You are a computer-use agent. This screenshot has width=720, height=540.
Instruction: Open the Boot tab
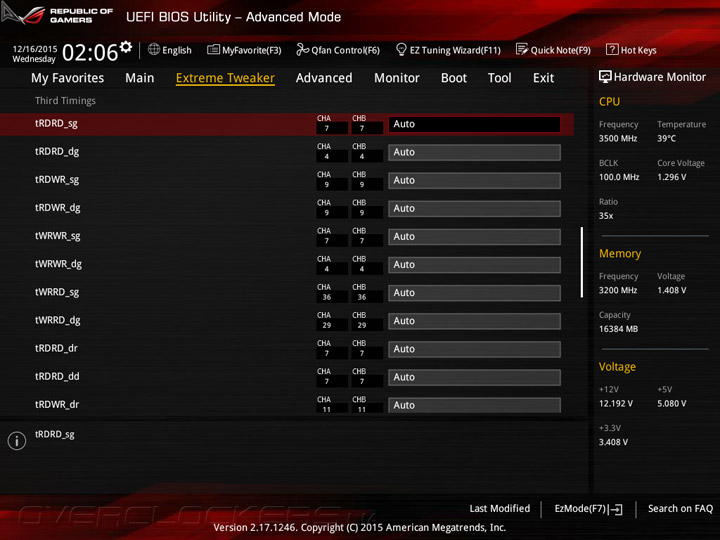pyautogui.click(x=454, y=78)
